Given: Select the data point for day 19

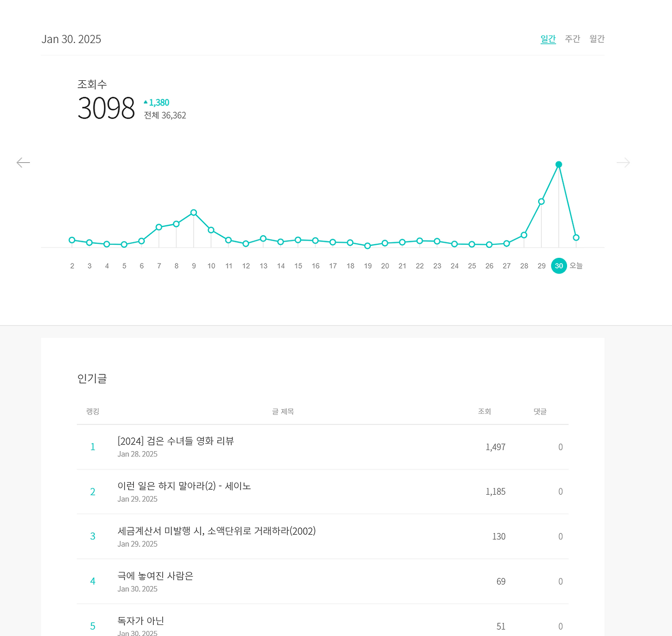Looking at the screenshot, I should 367,245.
